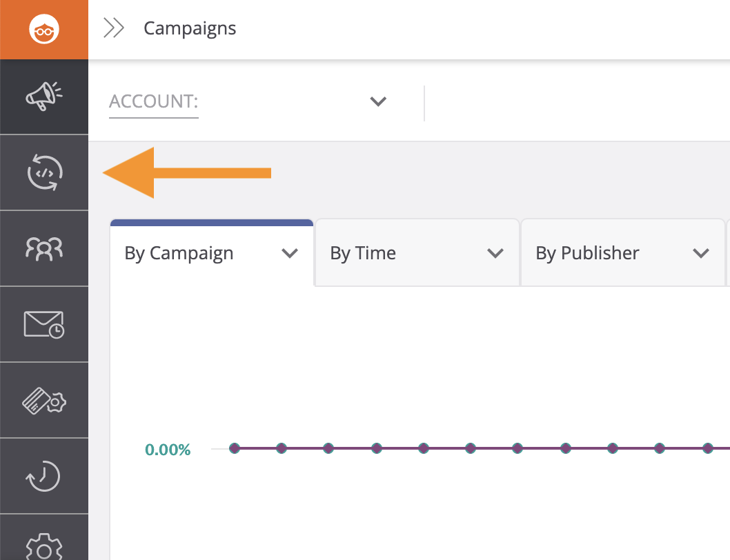Open the Audience segments people icon

point(44,248)
